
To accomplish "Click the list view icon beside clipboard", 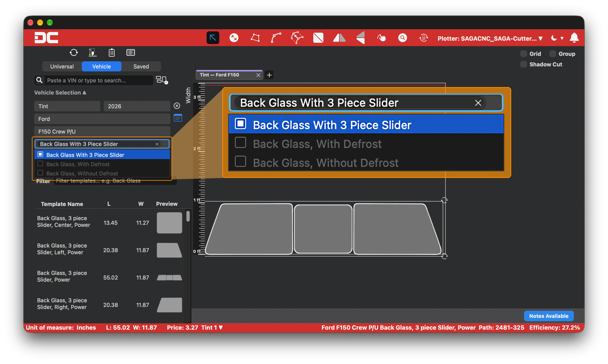I will 131,52.
